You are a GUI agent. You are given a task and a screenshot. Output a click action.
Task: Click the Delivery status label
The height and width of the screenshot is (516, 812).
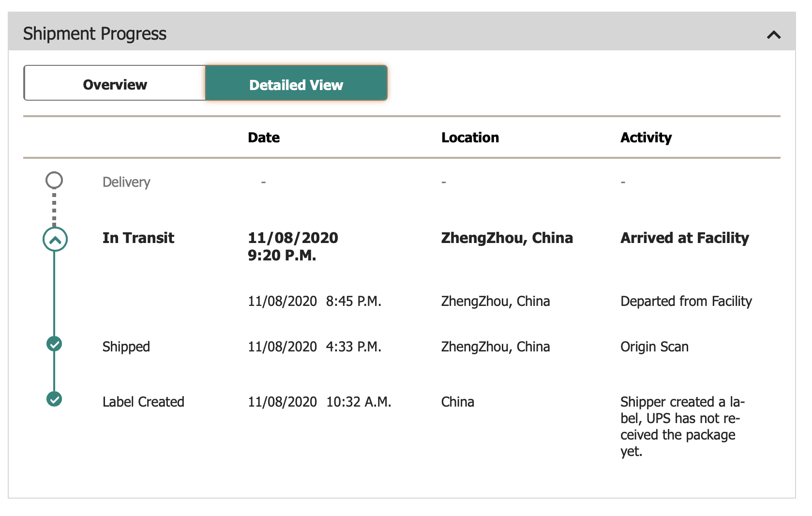126,182
